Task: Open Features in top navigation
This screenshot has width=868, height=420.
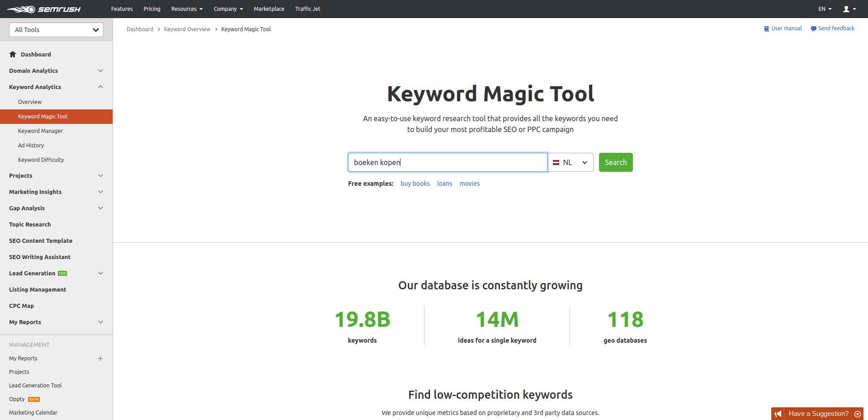Action: tap(122, 9)
